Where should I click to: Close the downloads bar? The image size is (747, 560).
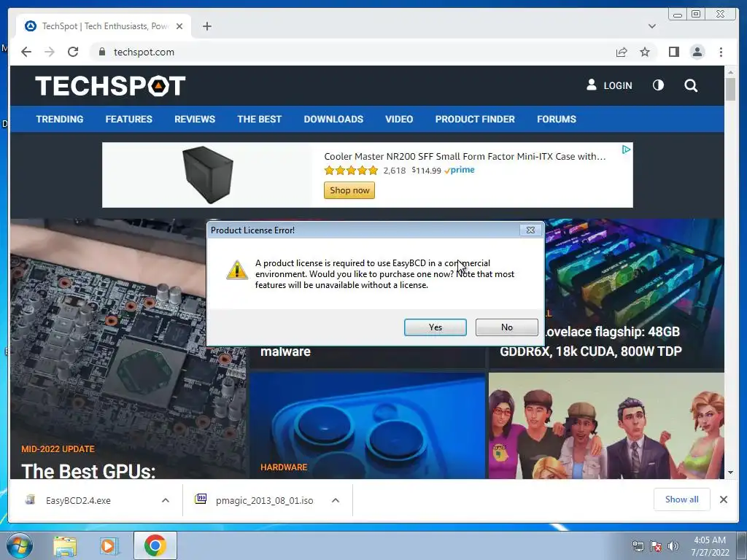(x=724, y=499)
